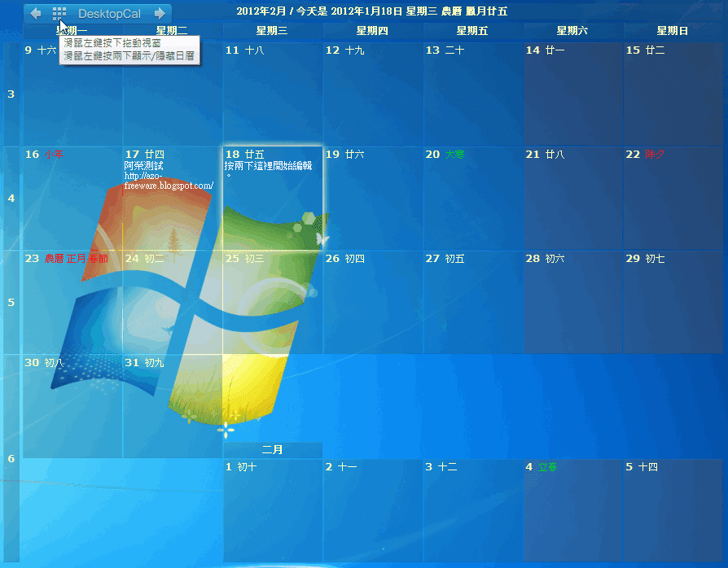Screen dimensions: 728x568
Task: Select the day cell for 13 二十
Action: [x=473, y=94]
